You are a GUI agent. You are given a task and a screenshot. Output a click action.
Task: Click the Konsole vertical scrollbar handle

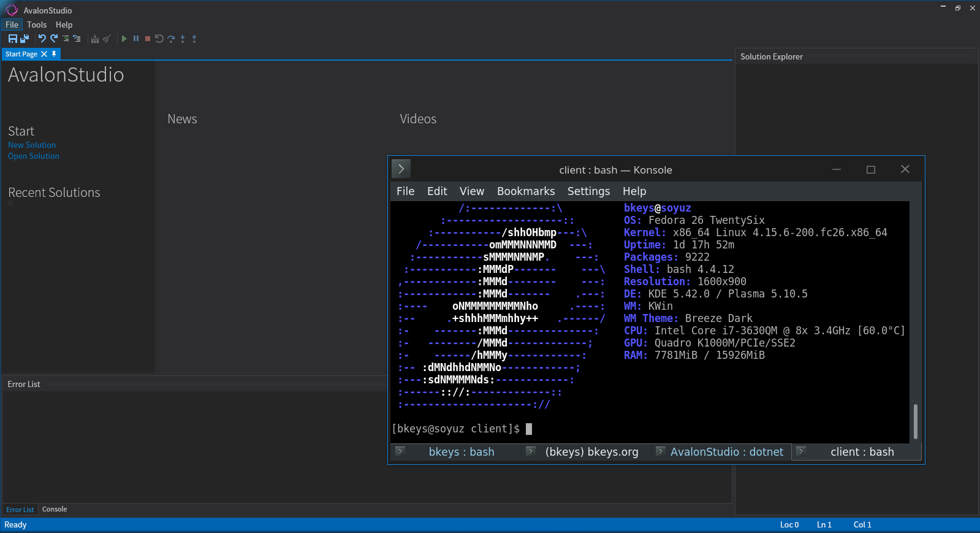(x=915, y=421)
